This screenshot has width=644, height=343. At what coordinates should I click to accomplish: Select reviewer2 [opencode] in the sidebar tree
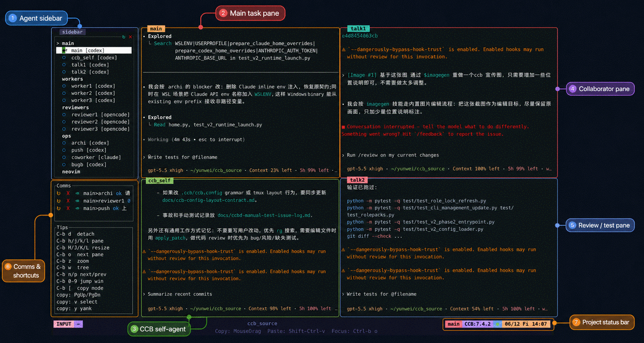(100, 122)
